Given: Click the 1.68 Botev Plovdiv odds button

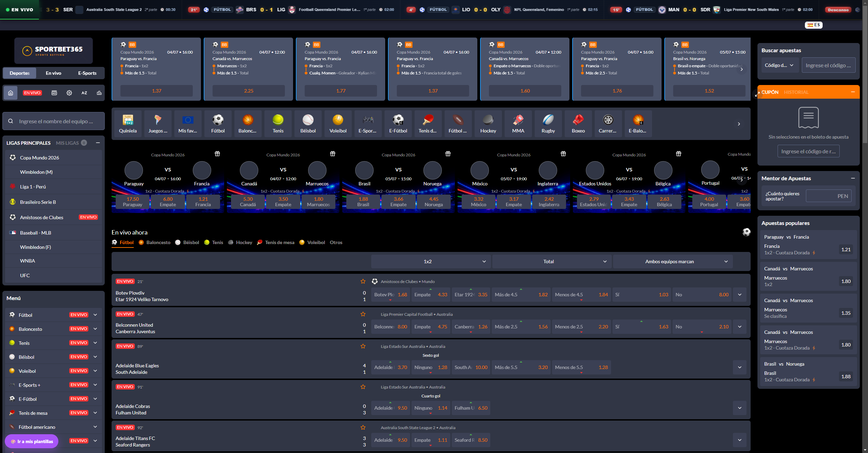Looking at the screenshot, I should pyautogui.click(x=391, y=295).
